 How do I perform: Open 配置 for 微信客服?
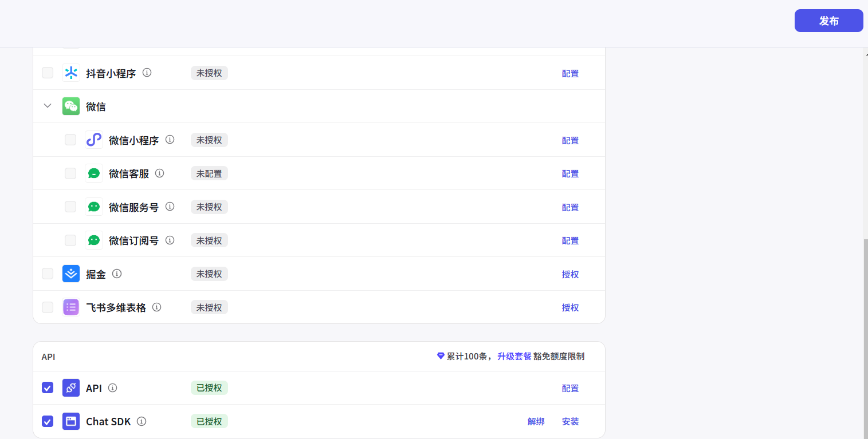pyautogui.click(x=570, y=173)
